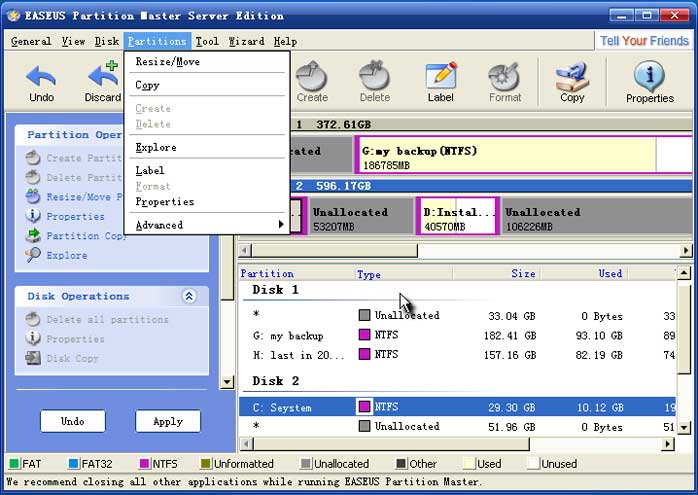This screenshot has height=495, width=698.
Task: Click the Partition column header
Action: pyautogui.click(x=296, y=273)
